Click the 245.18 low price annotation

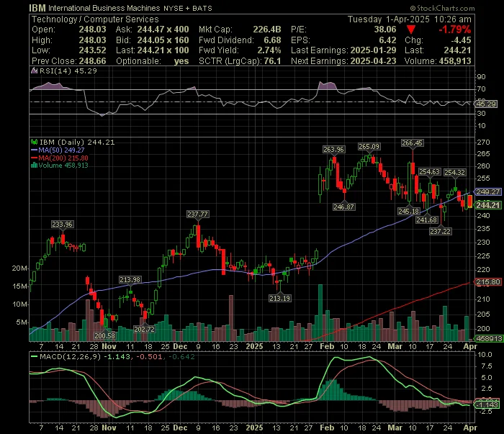tap(408, 211)
